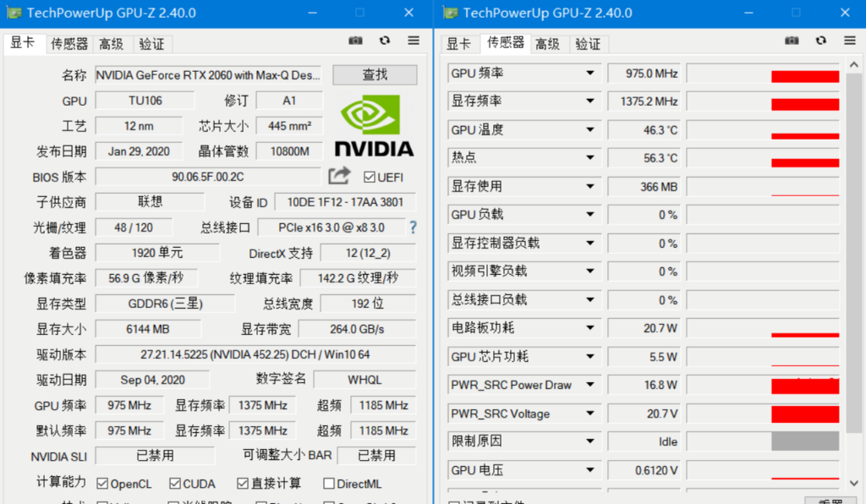Click the refresh icon in left GPU-Z window
This screenshot has width=866, height=504.
tap(385, 41)
